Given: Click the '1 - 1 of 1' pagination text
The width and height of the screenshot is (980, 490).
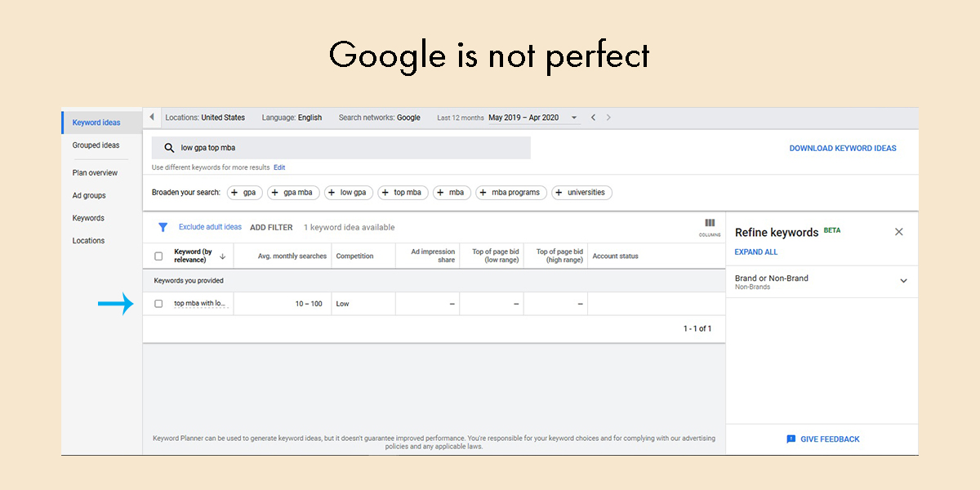Looking at the screenshot, I should pos(697,328).
